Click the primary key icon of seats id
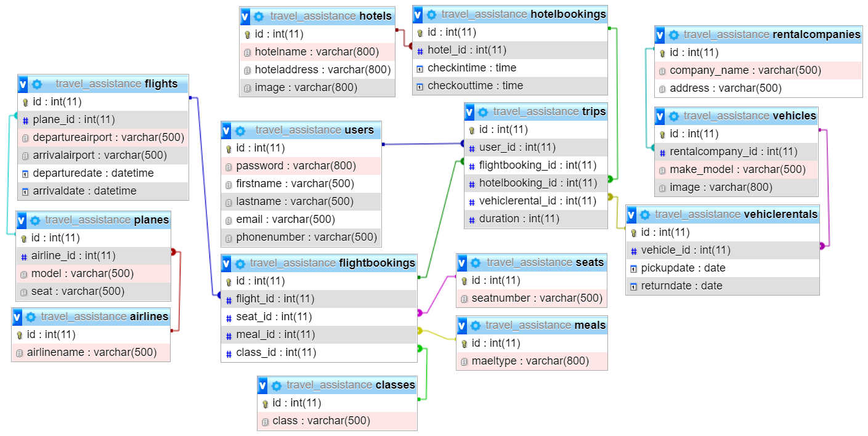Image resolution: width=868 pixels, height=436 pixels. [464, 281]
